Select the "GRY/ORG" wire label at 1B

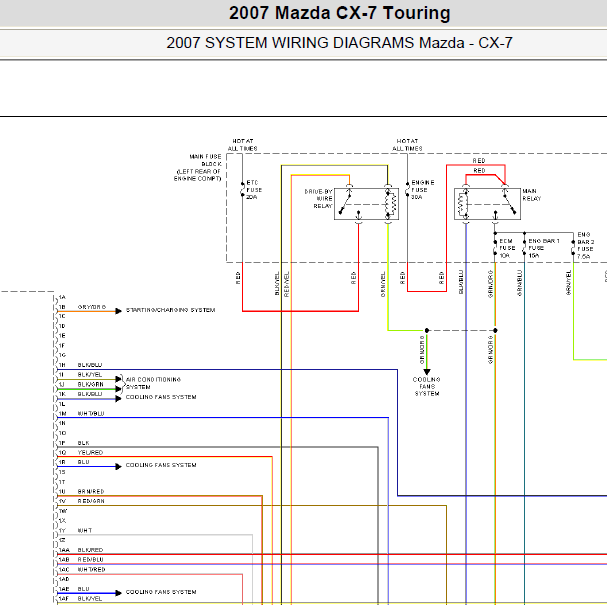[x=92, y=307]
